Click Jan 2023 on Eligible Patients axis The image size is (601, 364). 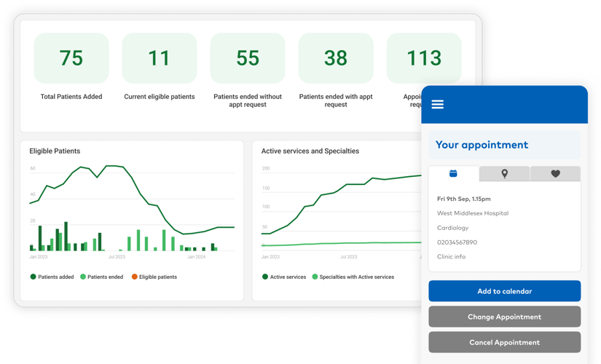(39, 257)
